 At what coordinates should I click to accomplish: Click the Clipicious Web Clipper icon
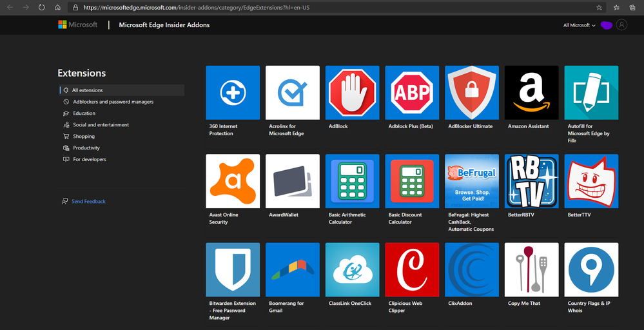(412, 269)
